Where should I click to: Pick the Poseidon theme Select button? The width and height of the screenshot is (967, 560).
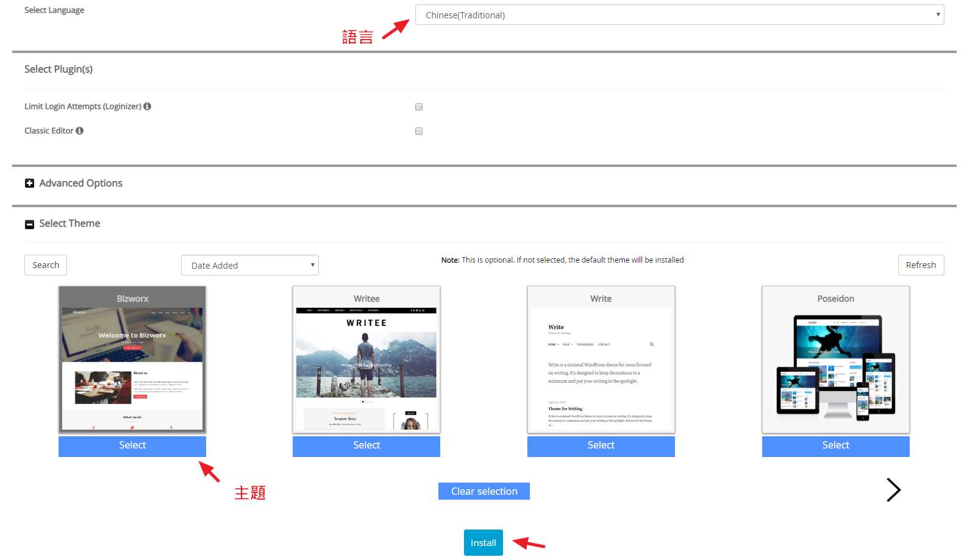(x=835, y=445)
